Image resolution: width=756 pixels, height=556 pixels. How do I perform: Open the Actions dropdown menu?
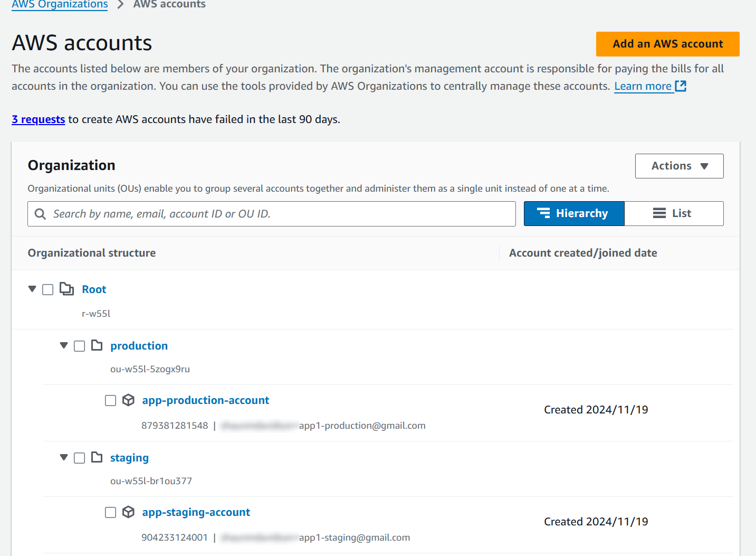tap(679, 166)
